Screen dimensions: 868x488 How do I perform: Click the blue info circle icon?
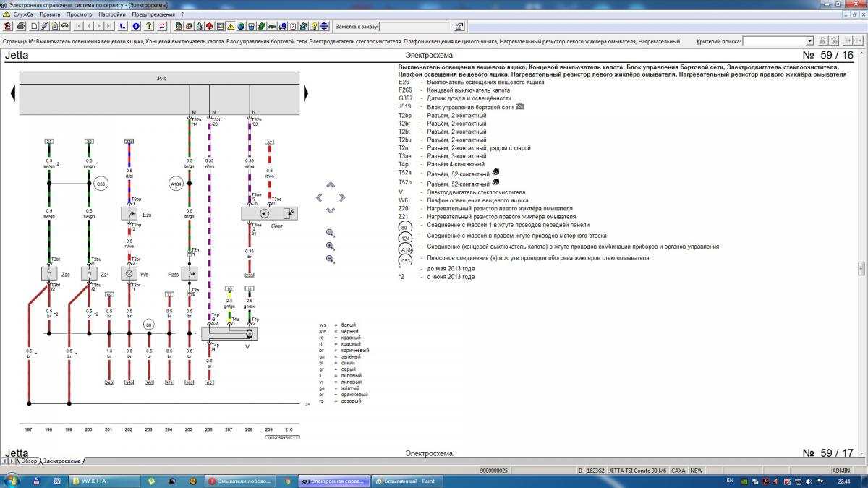point(136,27)
